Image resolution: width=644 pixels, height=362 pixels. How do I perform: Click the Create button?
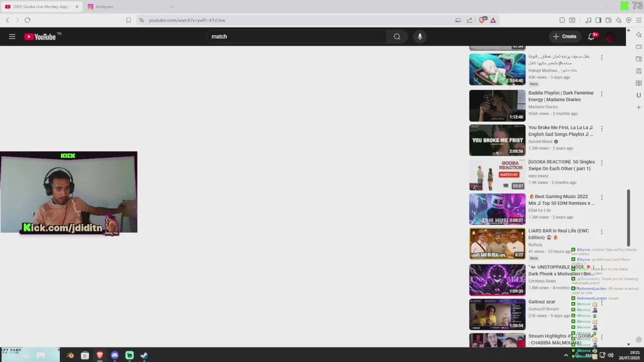[565, 36]
